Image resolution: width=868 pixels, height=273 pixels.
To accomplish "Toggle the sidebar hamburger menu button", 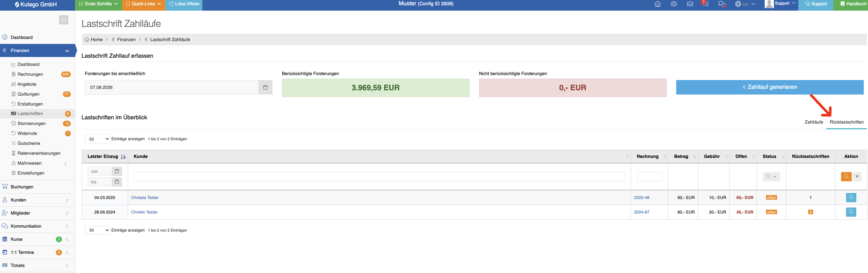I will 64,20.
